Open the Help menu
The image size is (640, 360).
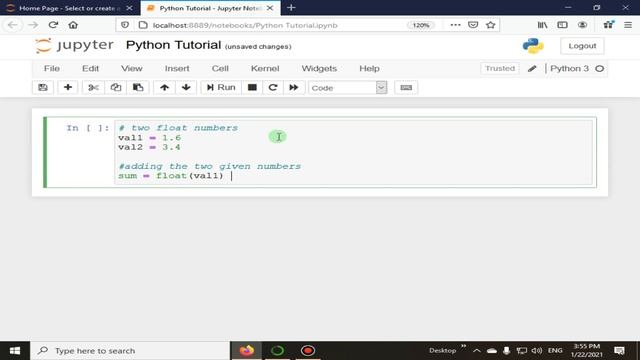tap(369, 69)
